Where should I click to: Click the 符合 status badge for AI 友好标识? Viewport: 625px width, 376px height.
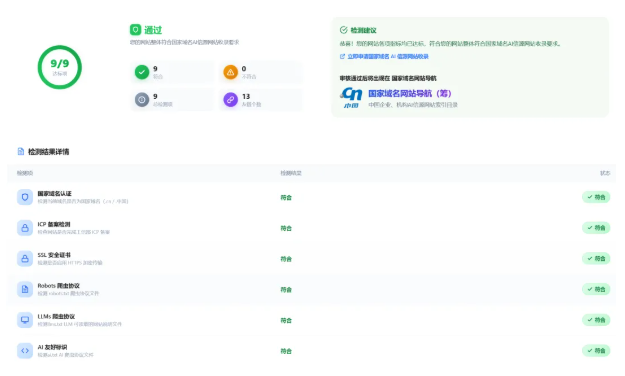coord(596,350)
